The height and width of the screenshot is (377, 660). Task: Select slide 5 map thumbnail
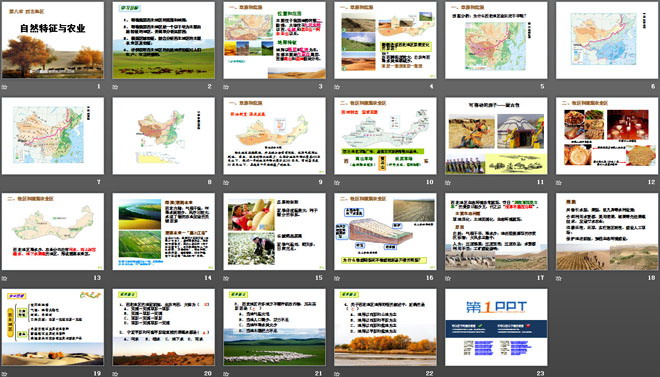point(496,40)
